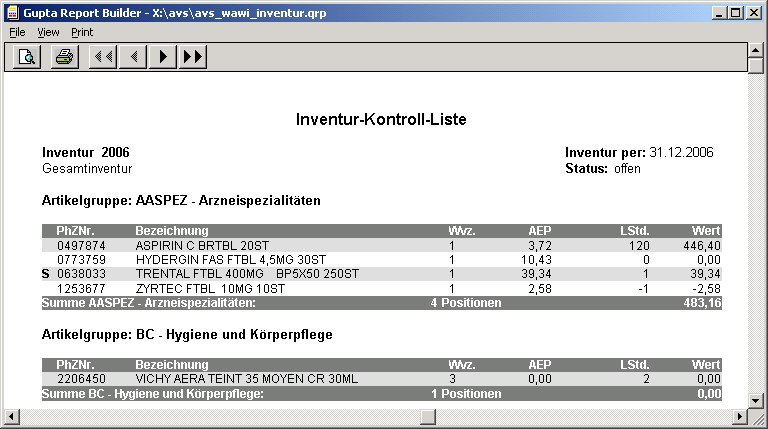Click Wvz. value 3 for VICHY row
This screenshot has width=768, height=429.
[x=452, y=379]
